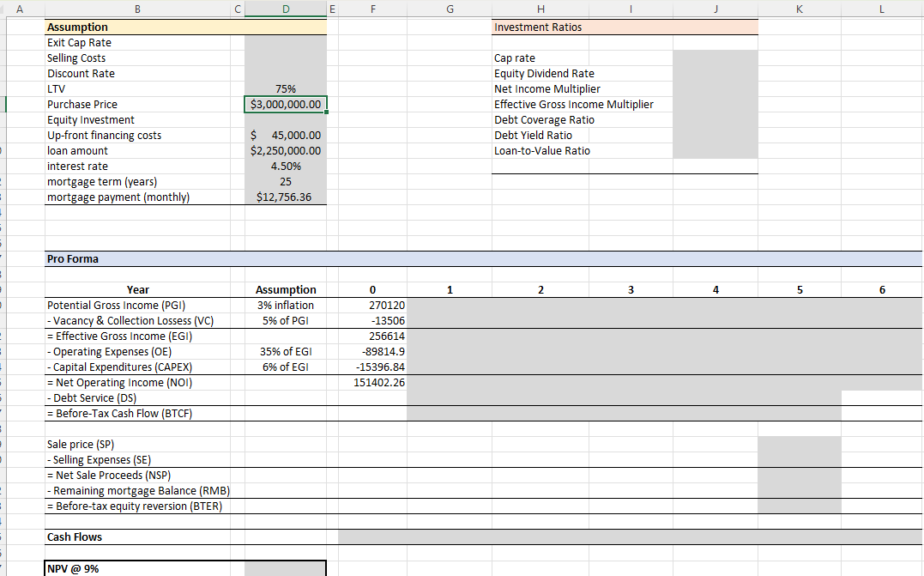This screenshot has height=576, width=924.
Task: Select the interest rate 4.50% cell
Action: coord(286,167)
